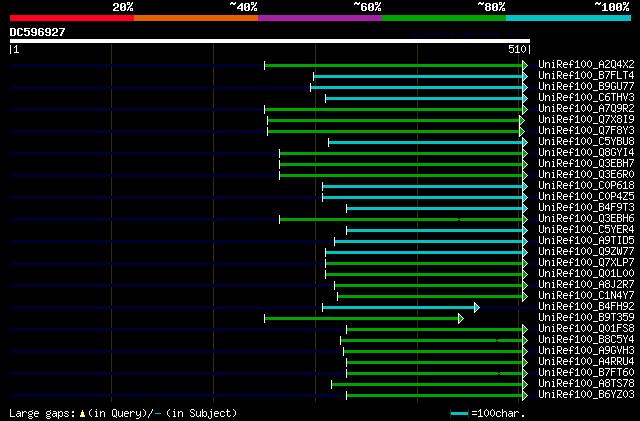Screen dimensions: 640x421
Task: Select the DC596927 query name
Action: click(x=38, y=32)
